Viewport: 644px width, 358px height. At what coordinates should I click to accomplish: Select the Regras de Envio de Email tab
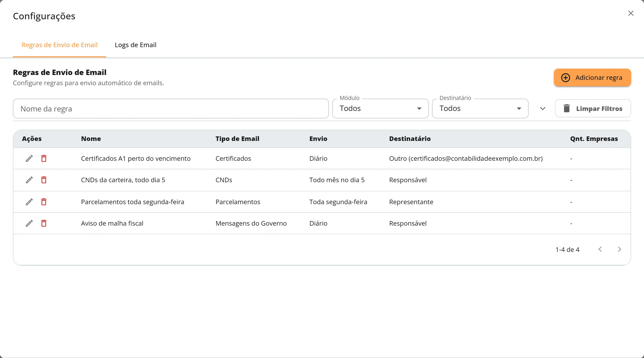point(60,45)
